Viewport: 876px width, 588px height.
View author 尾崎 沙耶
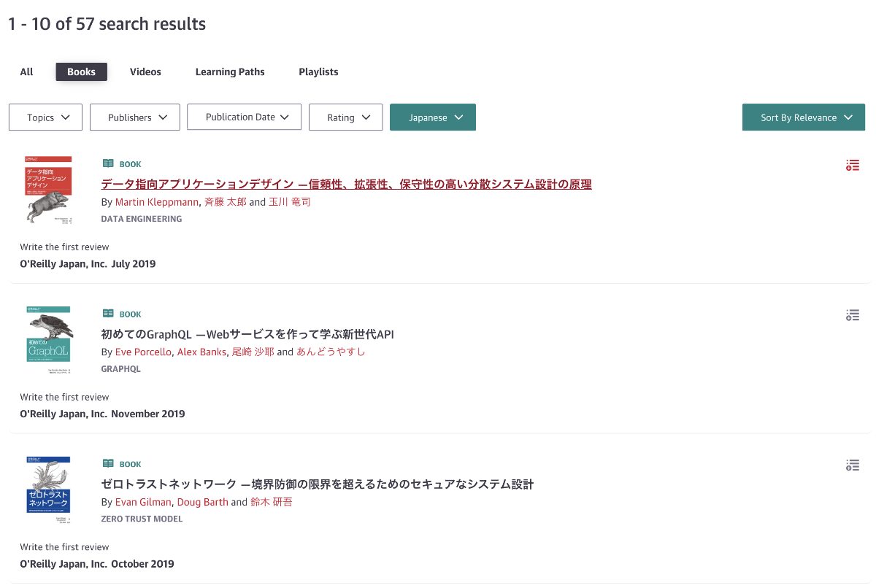point(253,352)
